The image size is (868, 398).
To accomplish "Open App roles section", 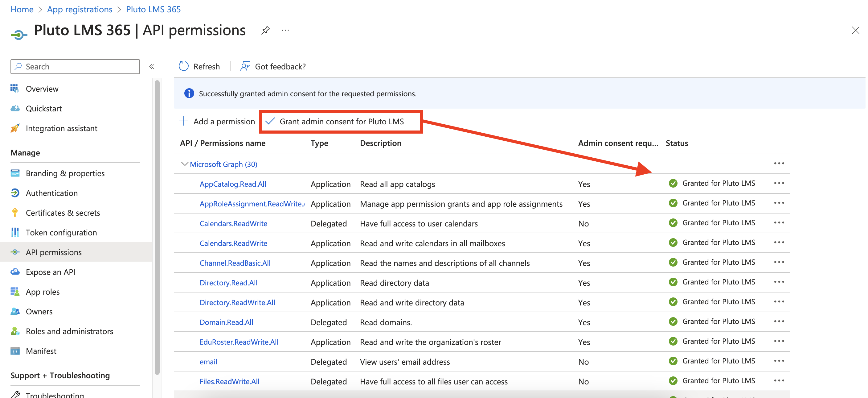I will tap(43, 292).
